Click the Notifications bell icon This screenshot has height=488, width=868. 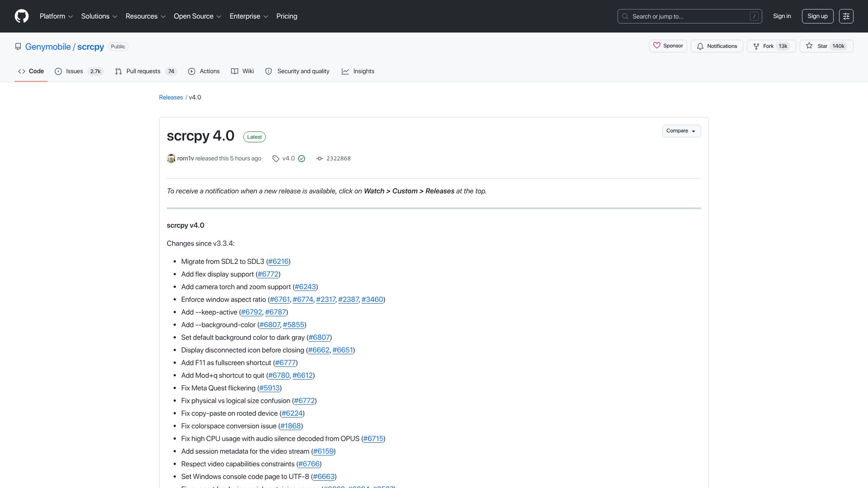pos(700,46)
